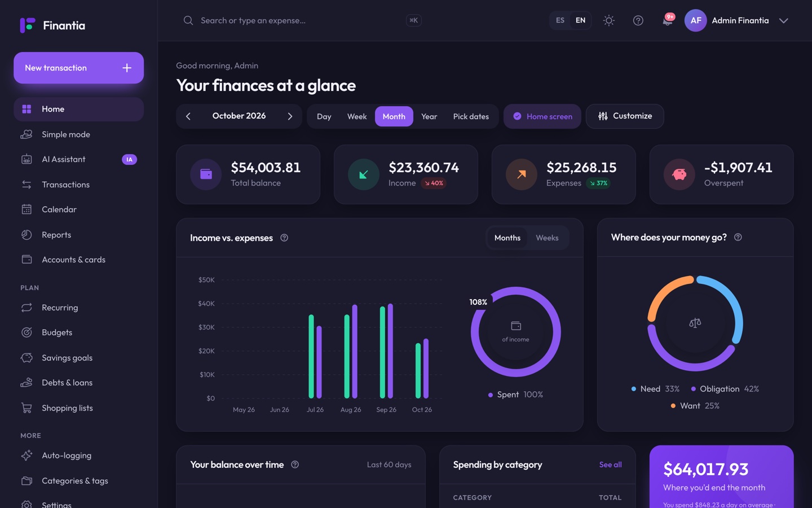Open the notifications bell
The image size is (812, 508).
coord(668,20)
